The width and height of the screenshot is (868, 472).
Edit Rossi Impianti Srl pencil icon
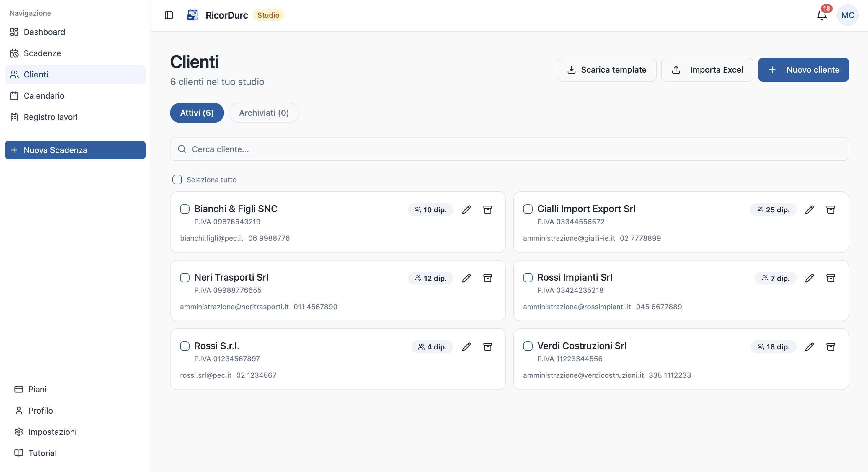point(809,278)
